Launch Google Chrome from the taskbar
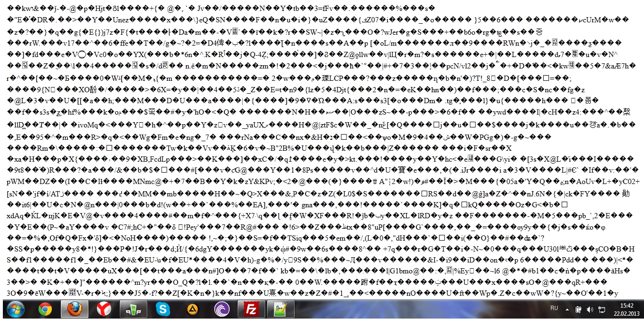The image size is (644, 320). pos(45,310)
